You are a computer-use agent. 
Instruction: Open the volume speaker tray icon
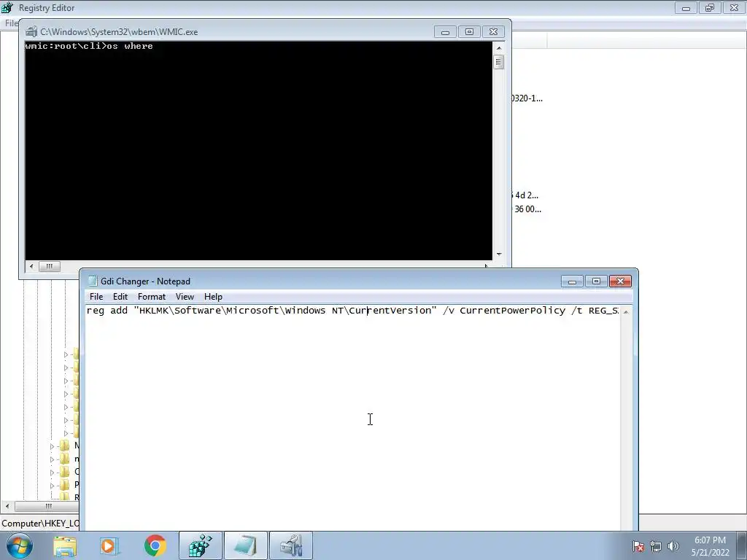tap(673, 546)
